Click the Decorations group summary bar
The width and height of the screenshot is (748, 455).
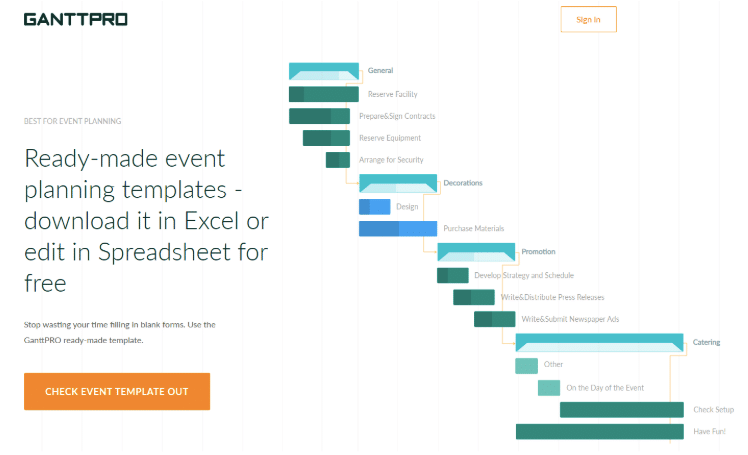pos(398,184)
